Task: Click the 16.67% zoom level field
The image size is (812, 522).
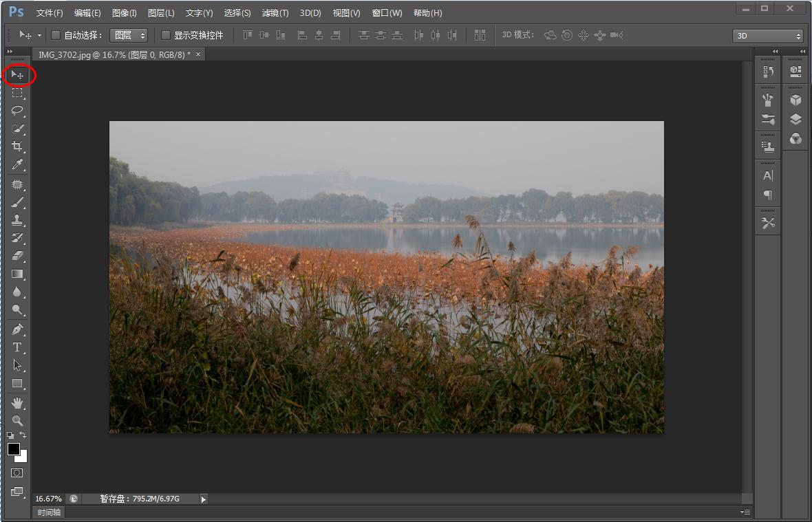Action: [x=49, y=499]
